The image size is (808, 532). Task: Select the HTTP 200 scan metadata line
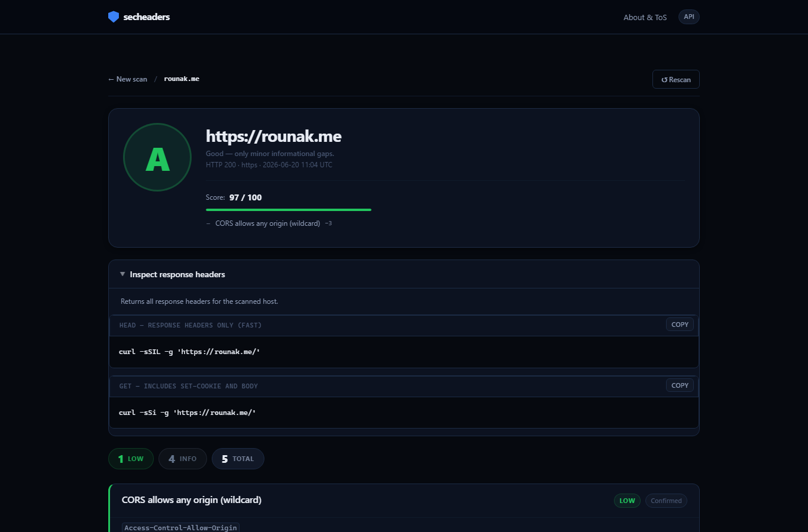(269, 165)
